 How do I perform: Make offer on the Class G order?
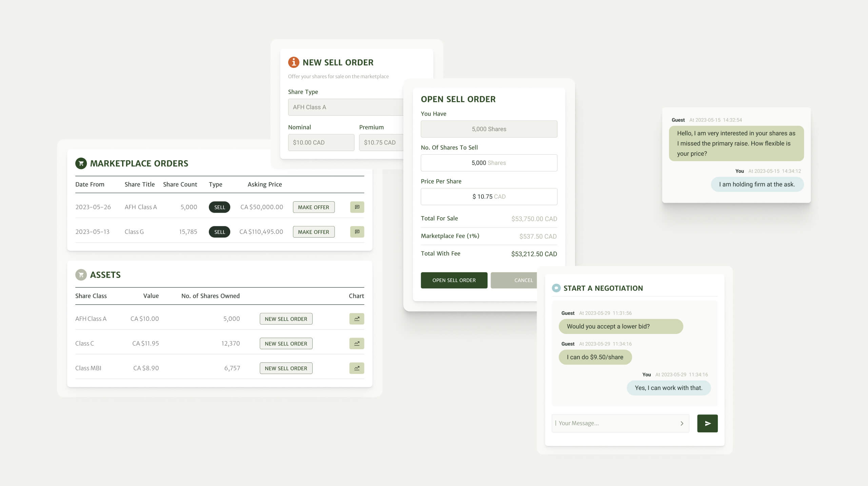(313, 232)
